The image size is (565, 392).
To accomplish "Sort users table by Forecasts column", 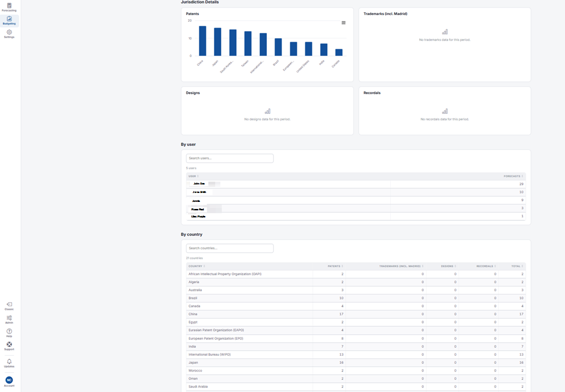I will tap(514, 176).
